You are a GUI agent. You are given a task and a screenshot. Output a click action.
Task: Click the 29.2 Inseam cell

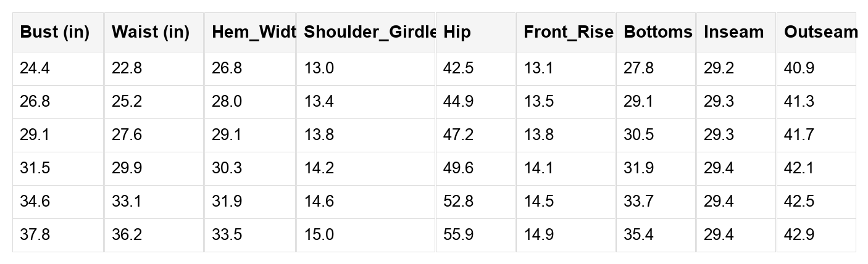coord(719,68)
